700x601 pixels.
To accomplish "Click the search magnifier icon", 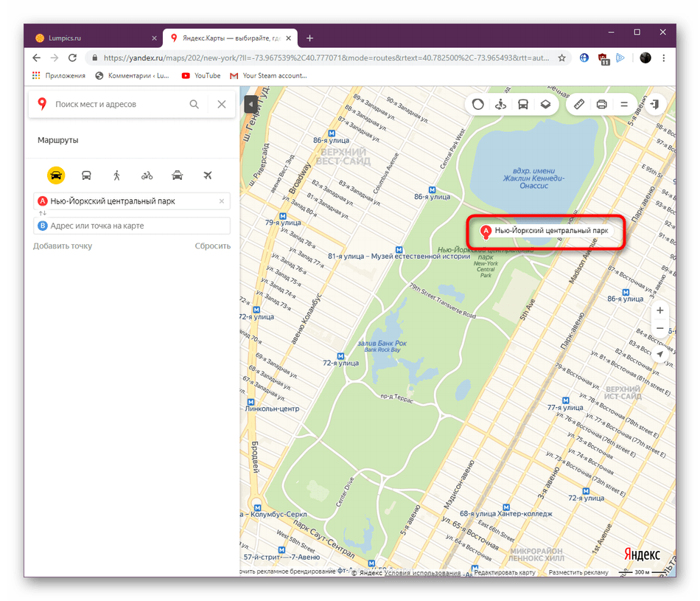I will coord(194,105).
